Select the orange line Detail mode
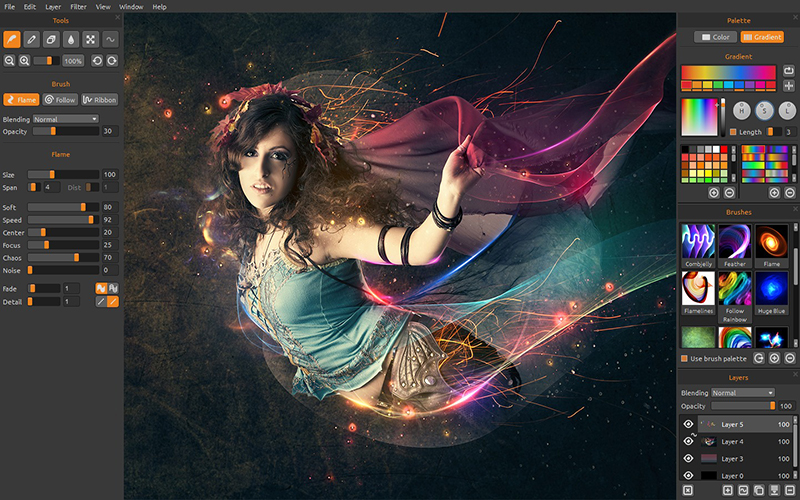 [113, 302]
